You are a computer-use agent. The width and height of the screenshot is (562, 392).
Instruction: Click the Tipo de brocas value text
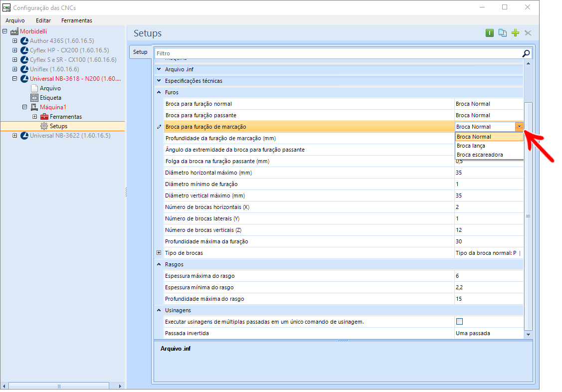tap(488, 253)
